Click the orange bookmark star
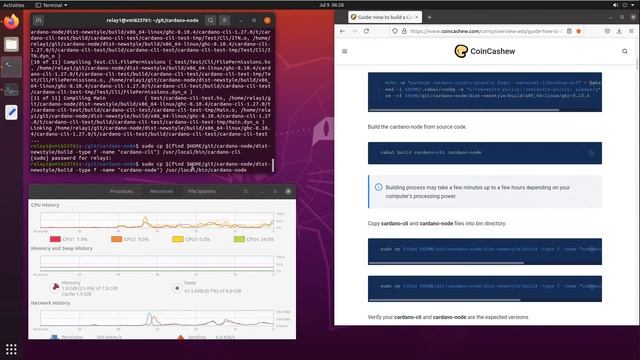This screenshot has height=360, width=640. (x=579, y=31)
